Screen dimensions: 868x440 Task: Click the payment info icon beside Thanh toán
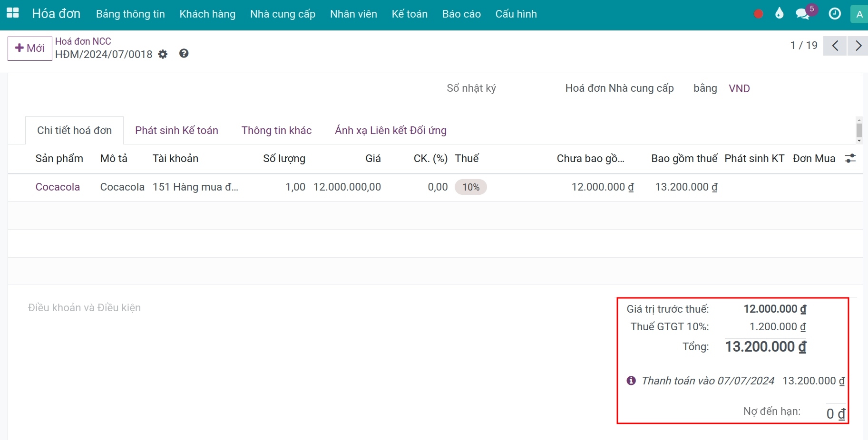pos(631,381)
